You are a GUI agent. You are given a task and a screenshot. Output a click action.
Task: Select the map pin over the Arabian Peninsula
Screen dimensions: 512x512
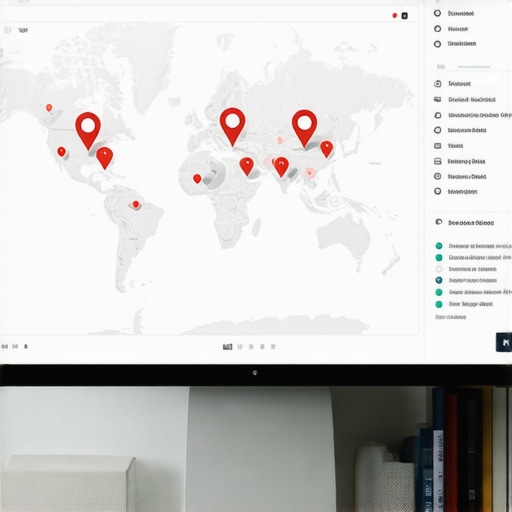click(247, 166)
